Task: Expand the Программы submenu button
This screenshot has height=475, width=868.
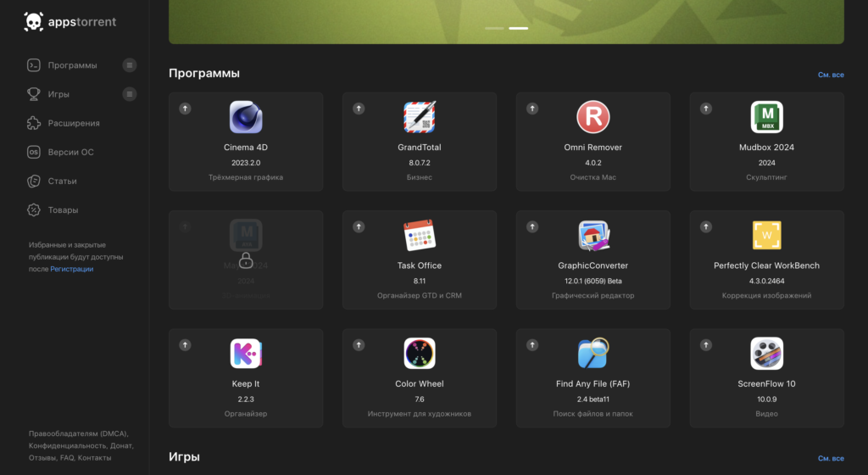Action: tap(129, 65)
